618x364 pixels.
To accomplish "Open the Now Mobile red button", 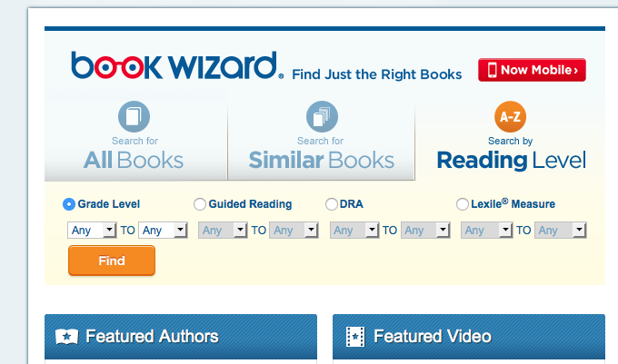I will pyautogui.click(x=532, y=70).
